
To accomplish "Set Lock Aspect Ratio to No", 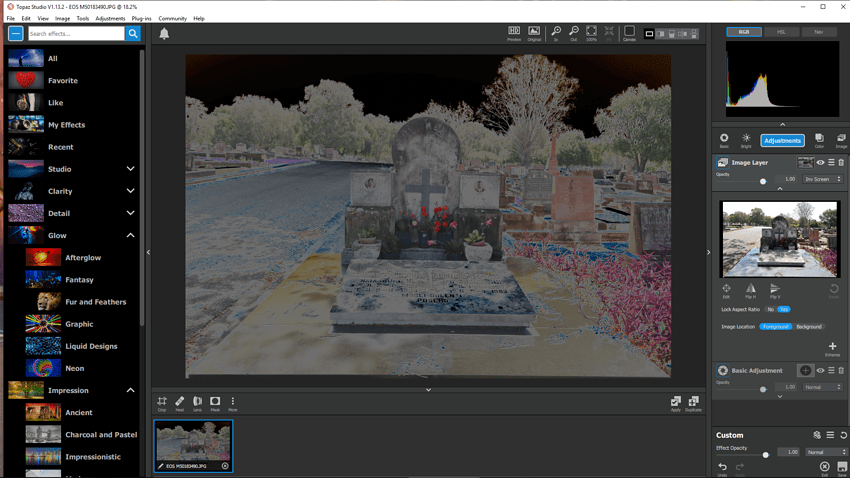I will (770, 309).
